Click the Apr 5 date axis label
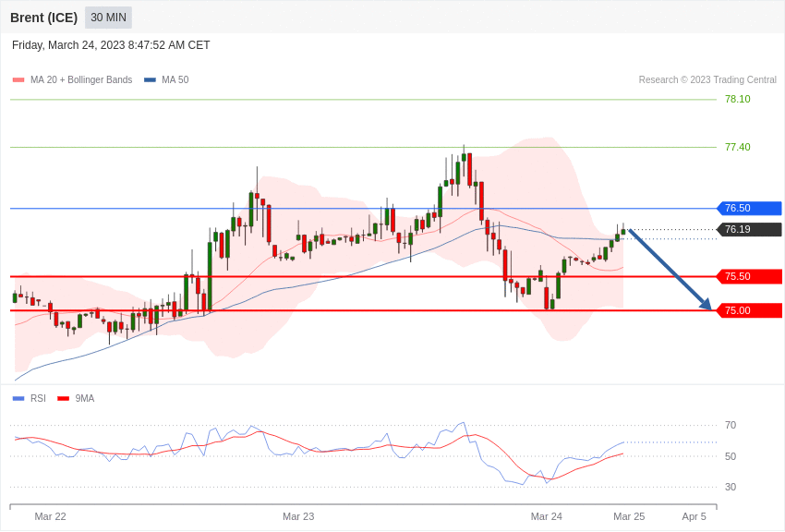 (694, 516)
